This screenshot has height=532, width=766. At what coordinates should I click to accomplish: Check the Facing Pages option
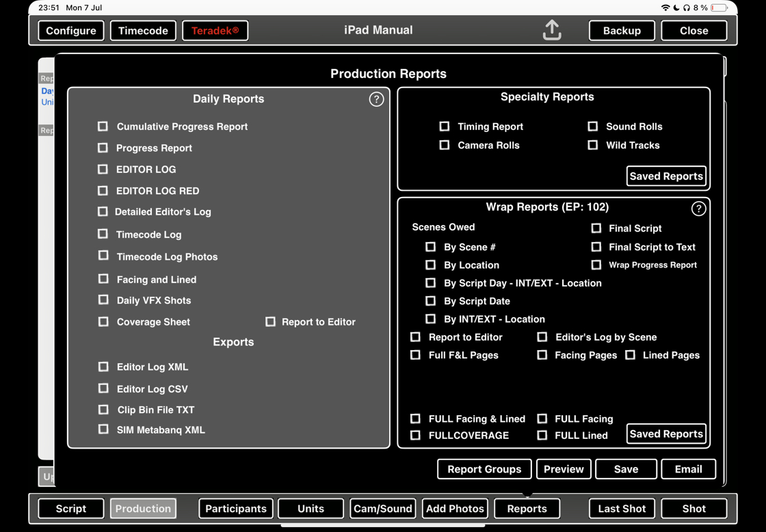point(542,355)
